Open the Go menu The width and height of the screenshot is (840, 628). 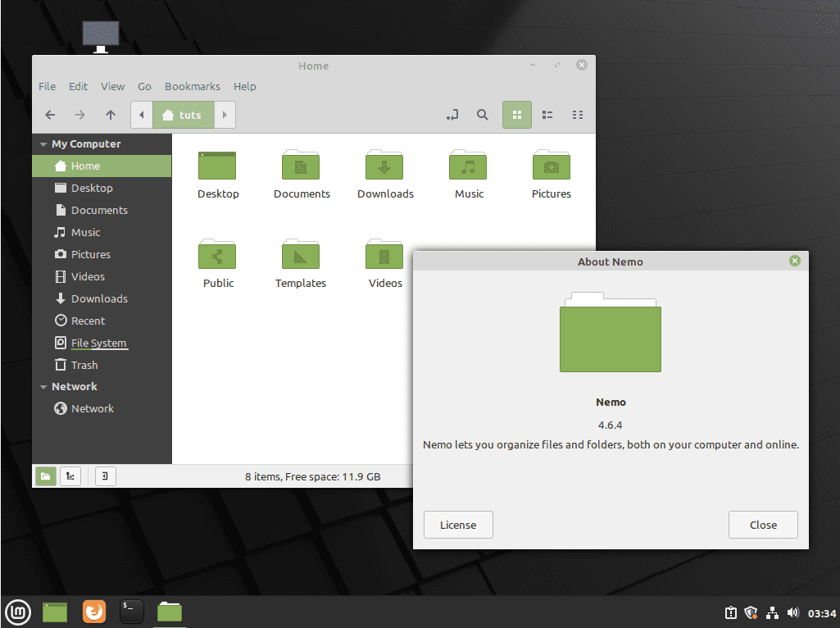[144, 86]
